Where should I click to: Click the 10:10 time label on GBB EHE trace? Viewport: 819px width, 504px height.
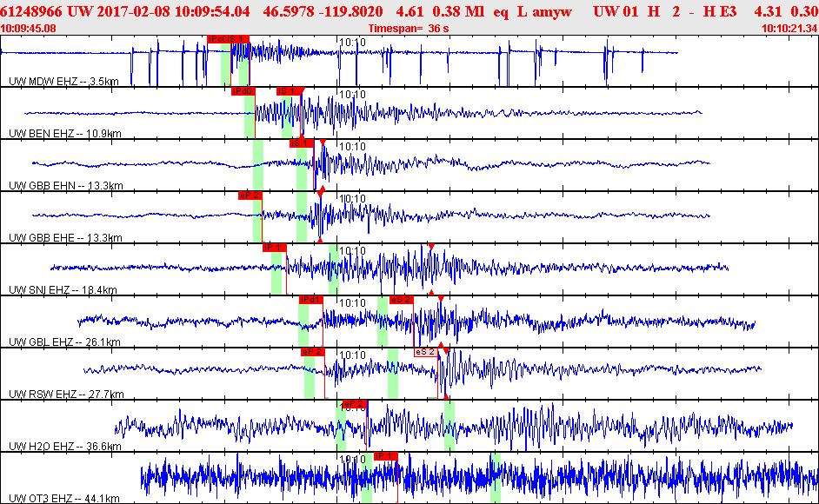coord(353,199)
